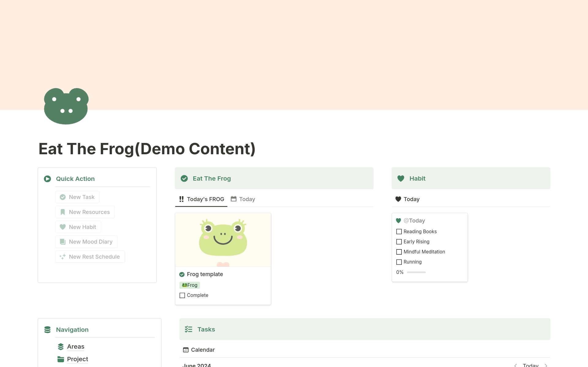Click the Quick Action play icon

point(47,178)
